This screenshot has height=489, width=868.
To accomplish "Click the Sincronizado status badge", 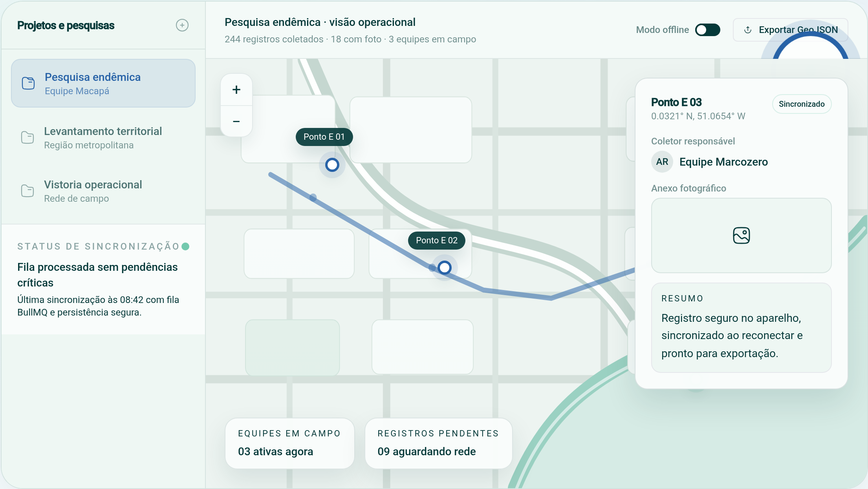I will pos(801,104).
